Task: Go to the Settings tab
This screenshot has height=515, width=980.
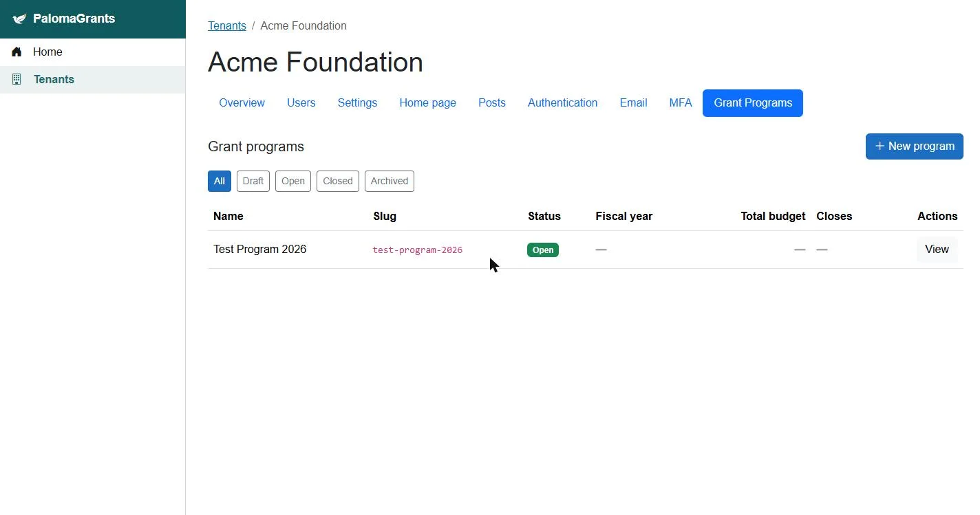Action: (x=357, y=103)
